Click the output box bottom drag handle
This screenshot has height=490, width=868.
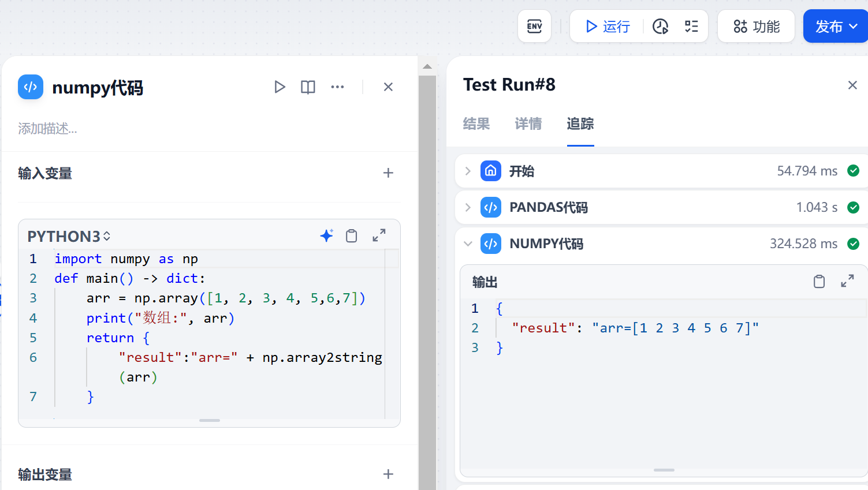(x=664, y=470)
